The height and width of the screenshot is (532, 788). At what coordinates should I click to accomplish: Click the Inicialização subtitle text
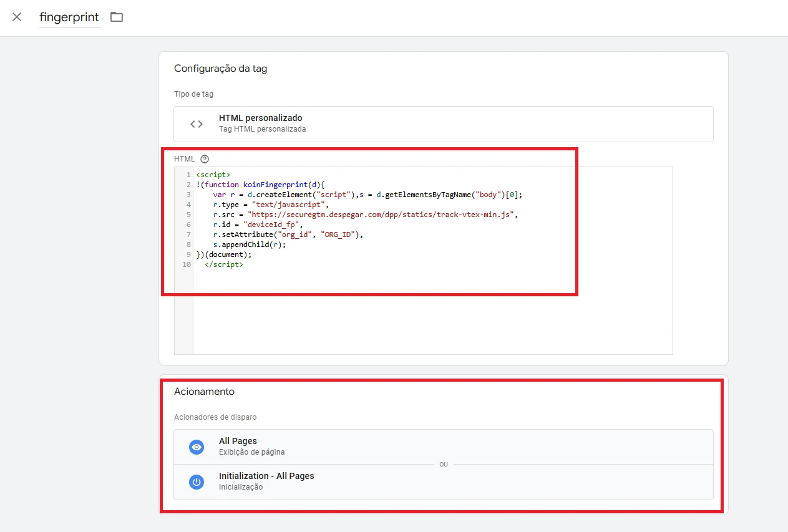click(x=241, y=487)
